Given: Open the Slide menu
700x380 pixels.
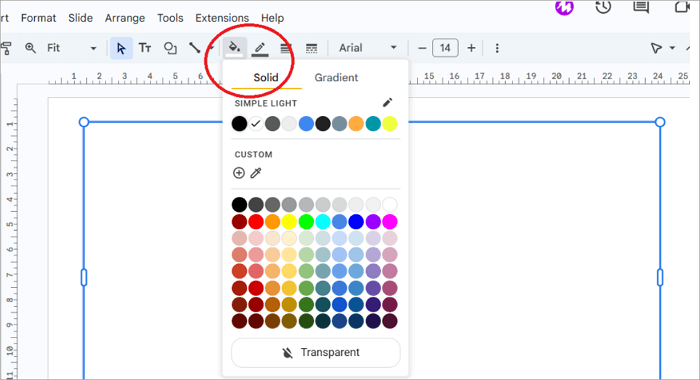Looking at the screenshot, I should click(x=80, y=18).
